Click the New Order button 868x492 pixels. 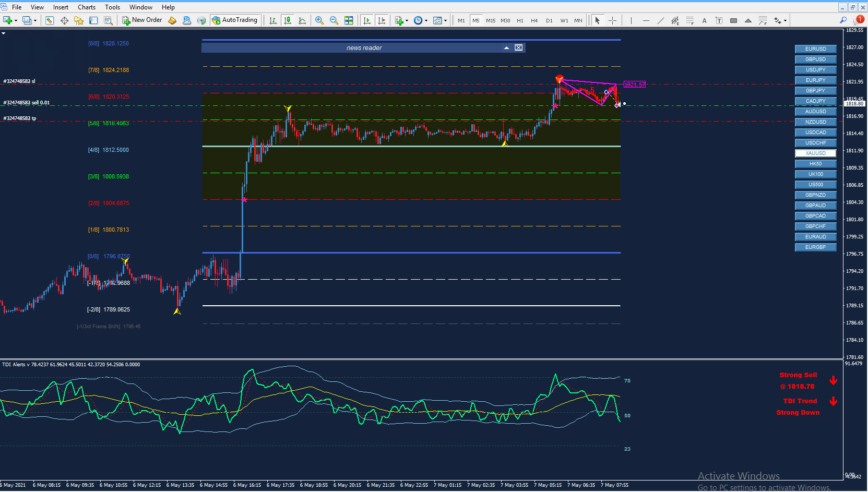[142, 20]
